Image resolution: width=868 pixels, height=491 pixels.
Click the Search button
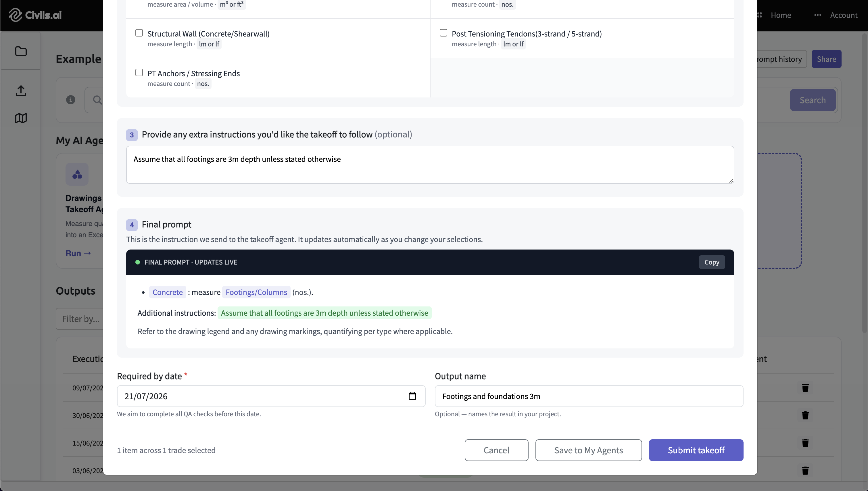812,100
